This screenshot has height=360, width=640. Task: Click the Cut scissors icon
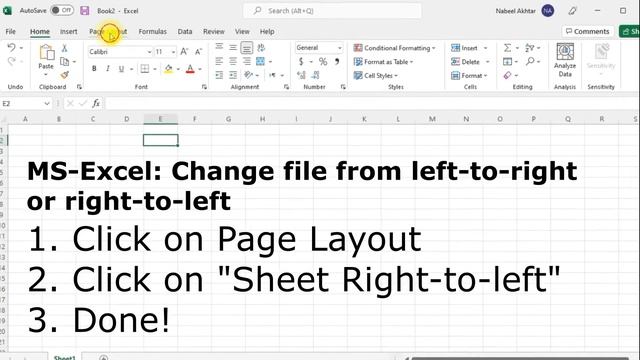(x=64, y=48)
